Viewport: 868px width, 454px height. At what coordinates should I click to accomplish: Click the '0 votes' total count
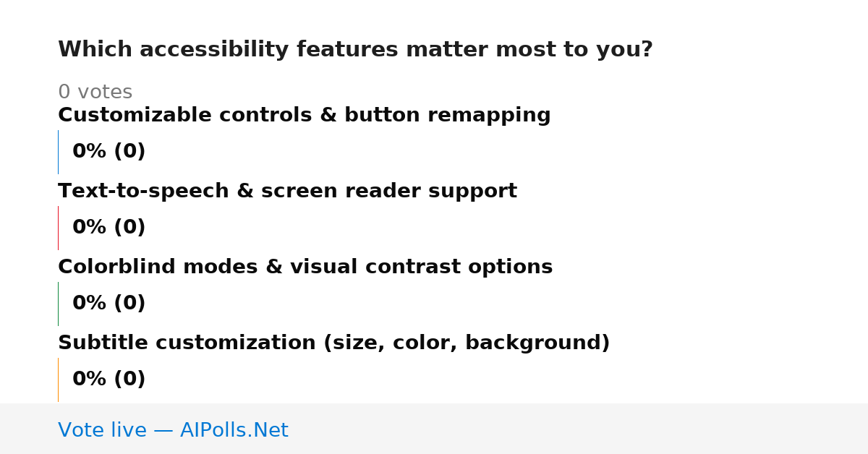[x=95, y=93]
